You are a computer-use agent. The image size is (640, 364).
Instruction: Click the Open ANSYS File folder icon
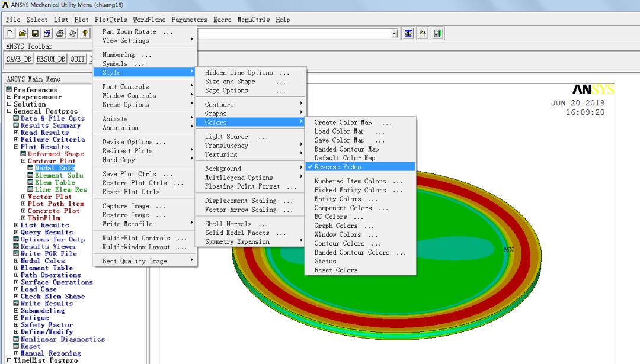(x=23, y=33)
